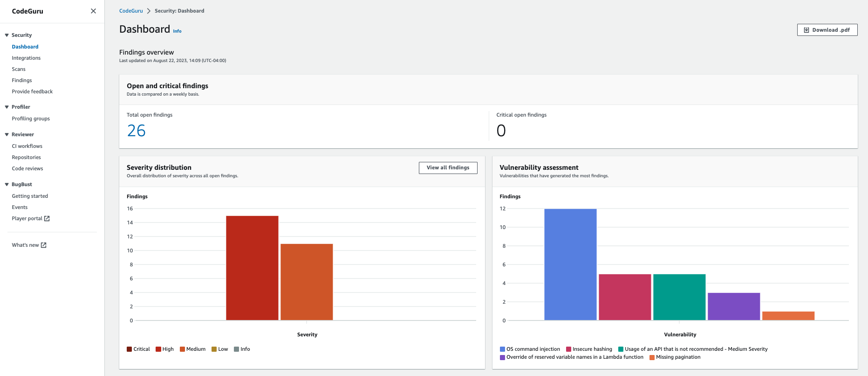Click the external link icon beside Player portal

pyautogui.click(x=47, y=218)
